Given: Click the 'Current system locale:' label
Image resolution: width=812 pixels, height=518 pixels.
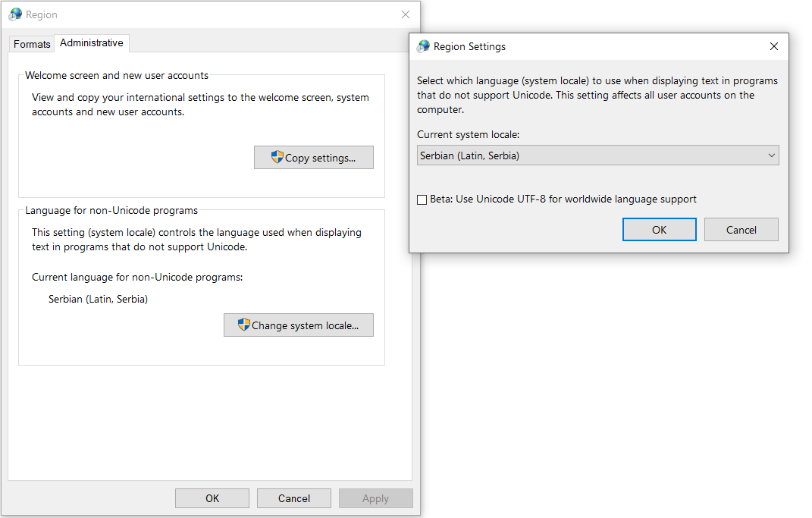Looking at the screenshot, I should pyautogui.click(x=468, y=135).
